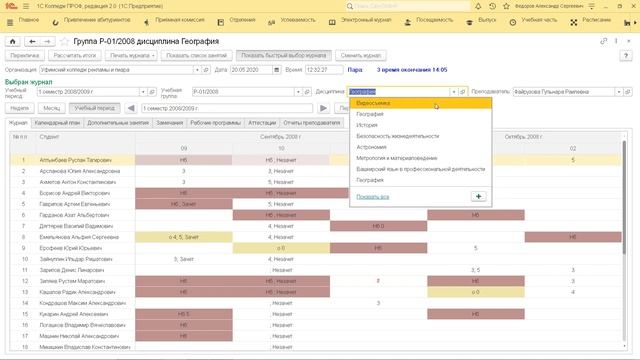Open the three-dot more actions menu
This screenshot has width=640, height=360.
pyautogui.click(x=616, y=41)
